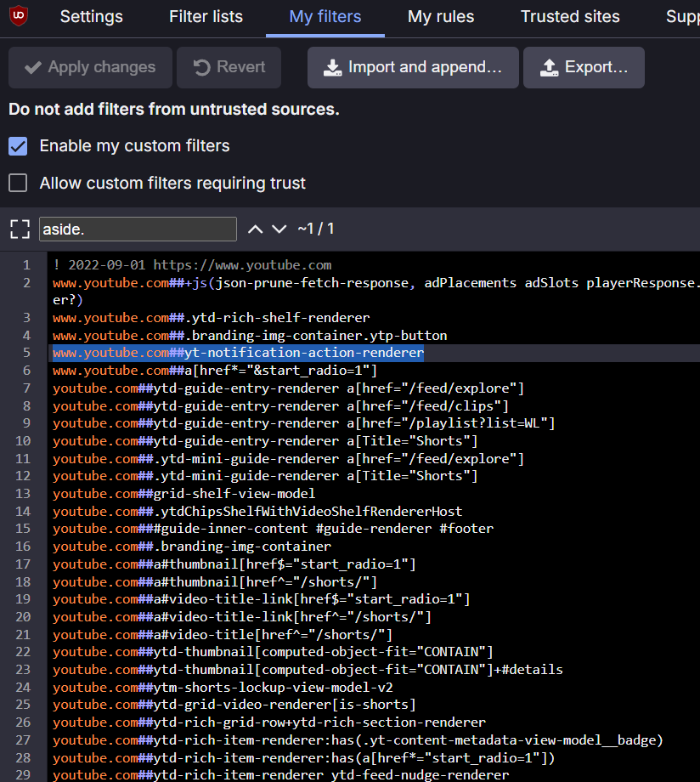Switch to Trusted sites tab
Screen dimensions: 700x782
tap(570, 16)
